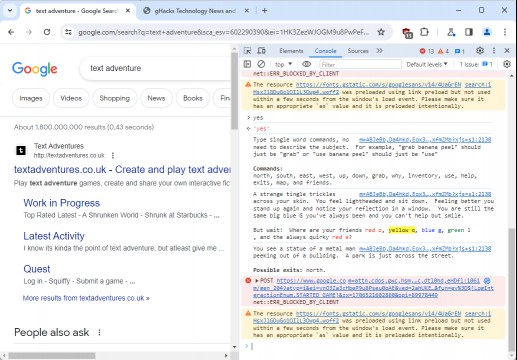Close the gHacks Technology News tab
This screenshot has height=360, width=517.
tap(247, 11)
